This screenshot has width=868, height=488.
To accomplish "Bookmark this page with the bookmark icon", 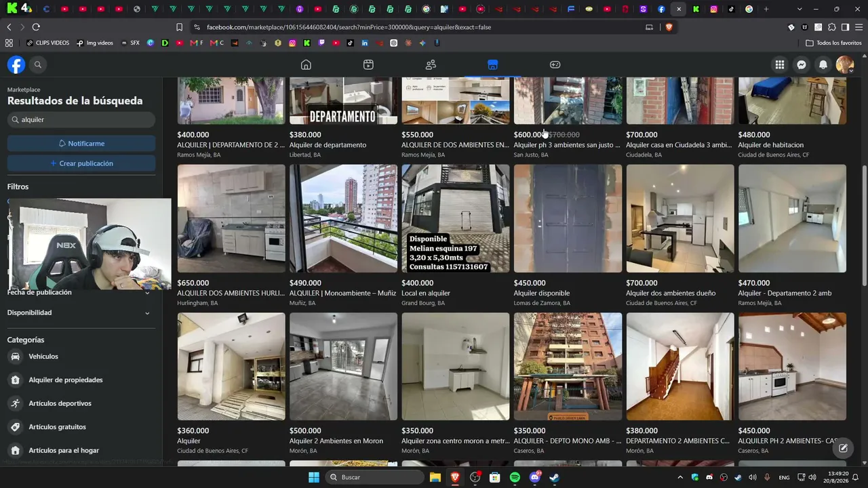I will [179, 27].
